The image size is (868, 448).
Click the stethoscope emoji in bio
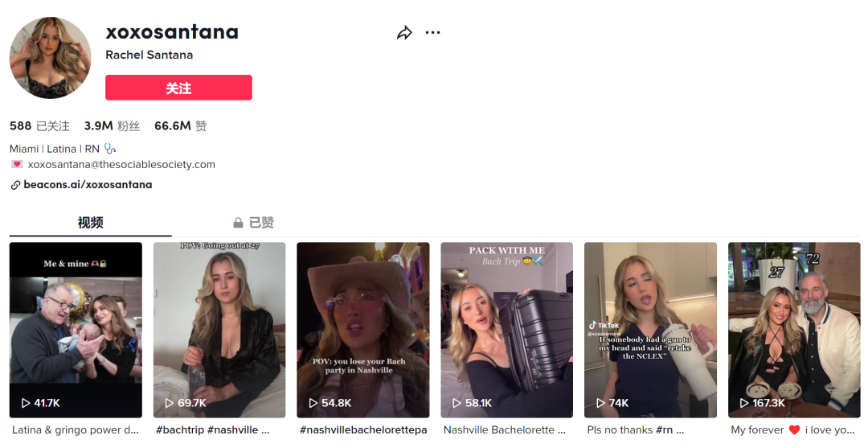(110, 149)
